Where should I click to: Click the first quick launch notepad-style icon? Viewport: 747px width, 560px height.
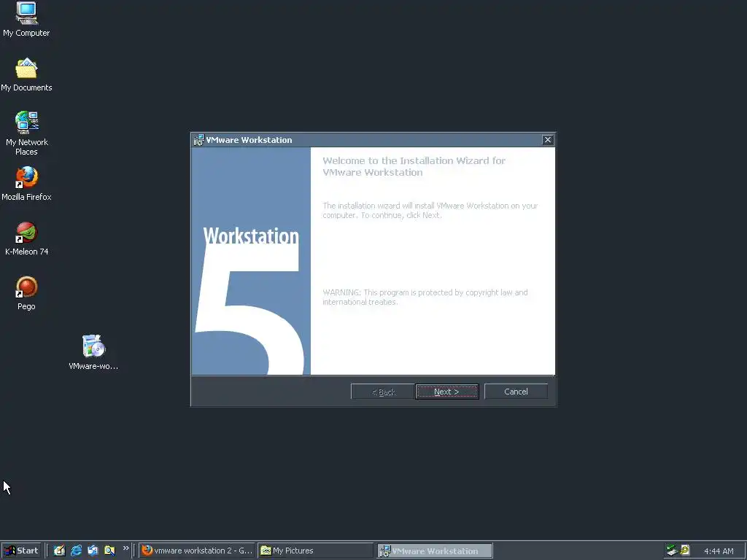[59, 551]
